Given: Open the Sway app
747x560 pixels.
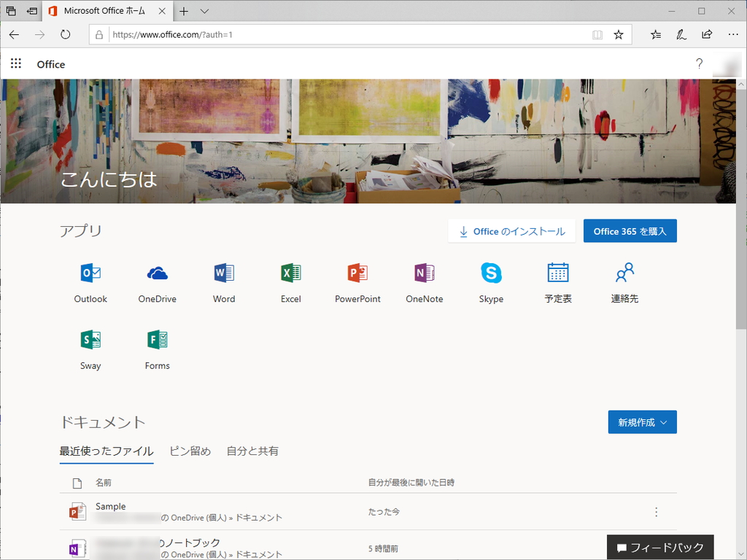Looking at the screenshot, I should [x=90, y=348].
